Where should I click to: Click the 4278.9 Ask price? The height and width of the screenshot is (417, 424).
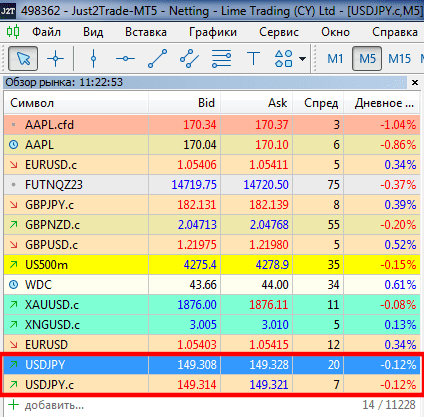coord(272,265)
